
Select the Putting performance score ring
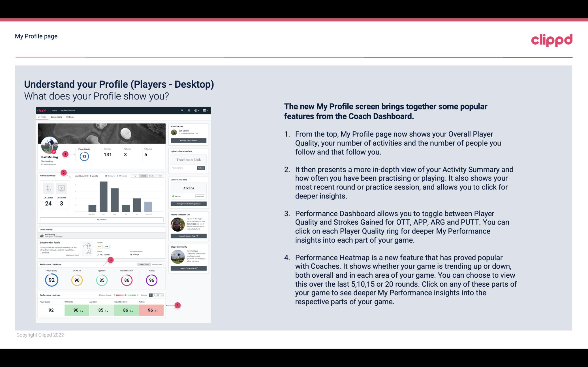pos(151,280)
